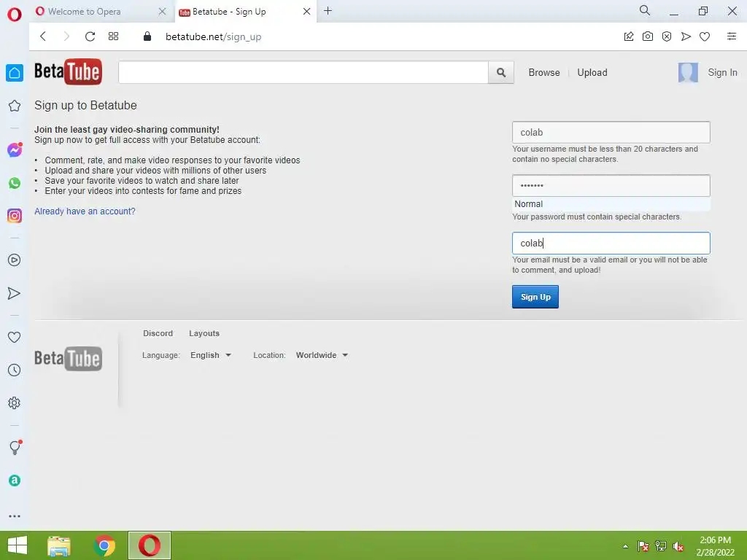
Task: Open the Opera main menu logo
Action: (15, 15)
